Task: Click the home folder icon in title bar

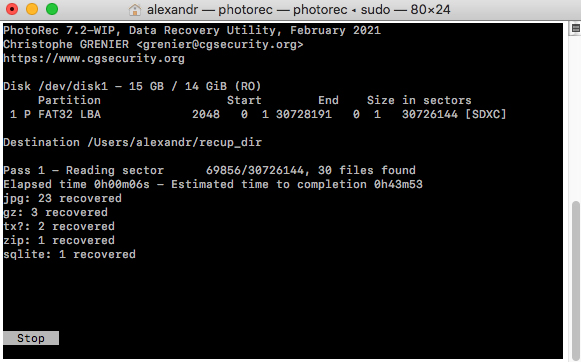Action: [135, 9]
